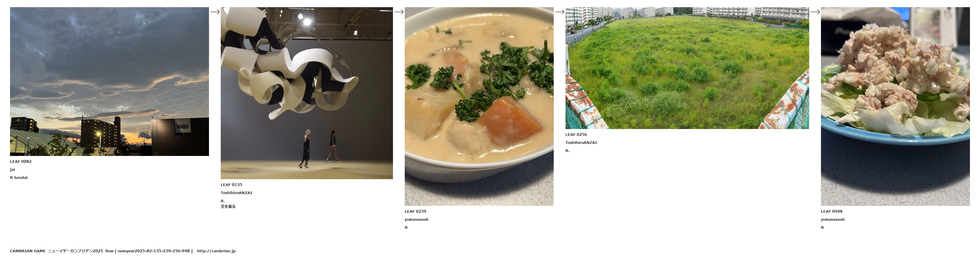Open the http://cambrian.jp link
The height and width of the screenshot is (258, 980).
[x=216, y=251]
